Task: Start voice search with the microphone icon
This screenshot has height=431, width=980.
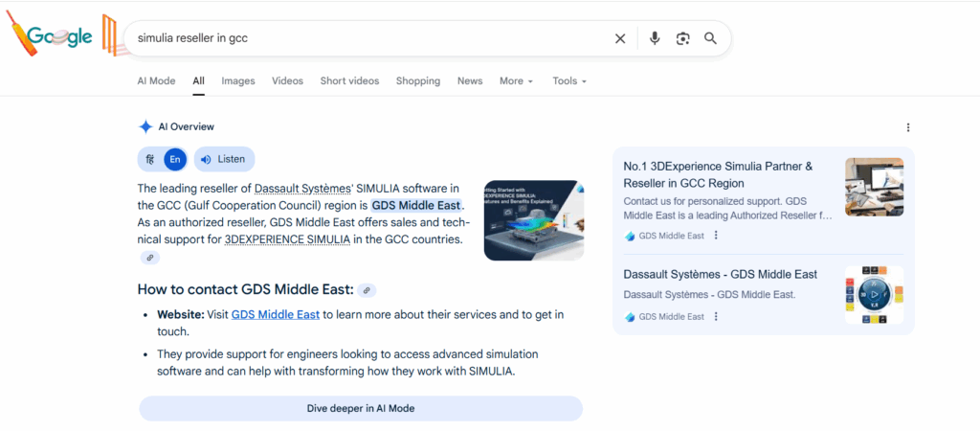Action: (x=655, y=38)
